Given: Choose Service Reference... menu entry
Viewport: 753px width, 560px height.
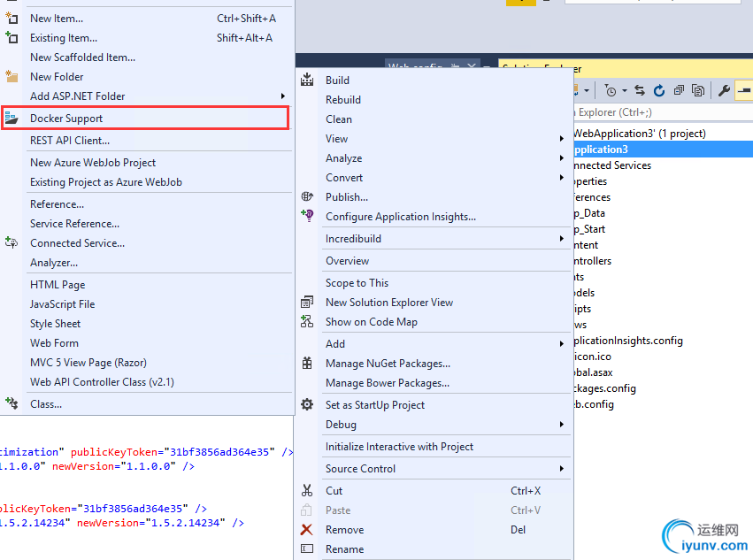Looking at the screenshot, I should tap(75, 223).
